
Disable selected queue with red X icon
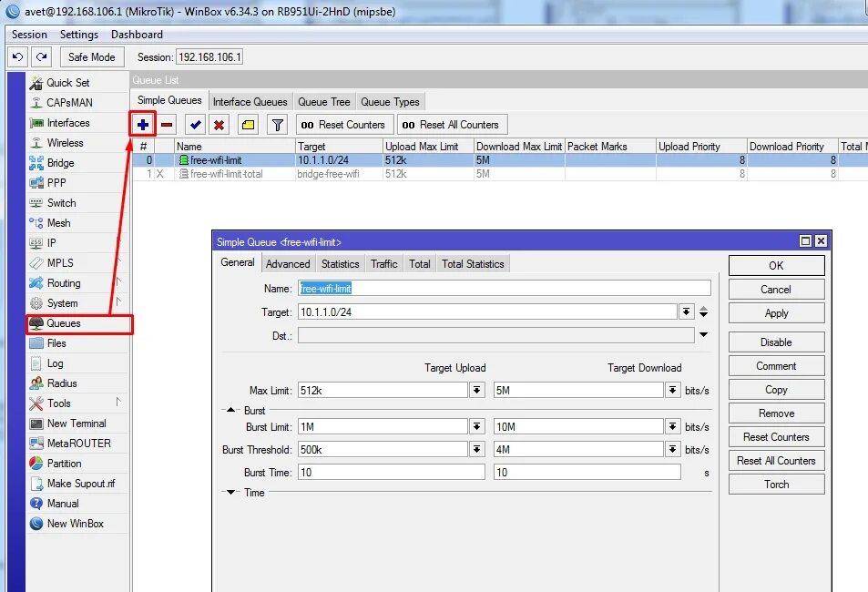coord(220,125)
